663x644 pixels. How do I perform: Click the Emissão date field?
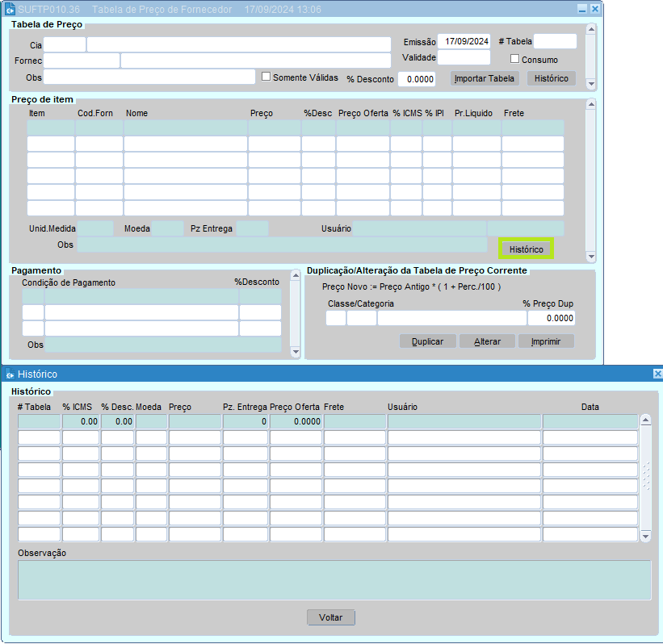coord(464,41)
